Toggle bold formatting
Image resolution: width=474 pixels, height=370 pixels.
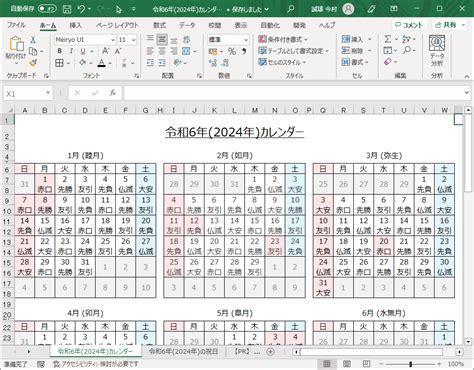[59, 51]
